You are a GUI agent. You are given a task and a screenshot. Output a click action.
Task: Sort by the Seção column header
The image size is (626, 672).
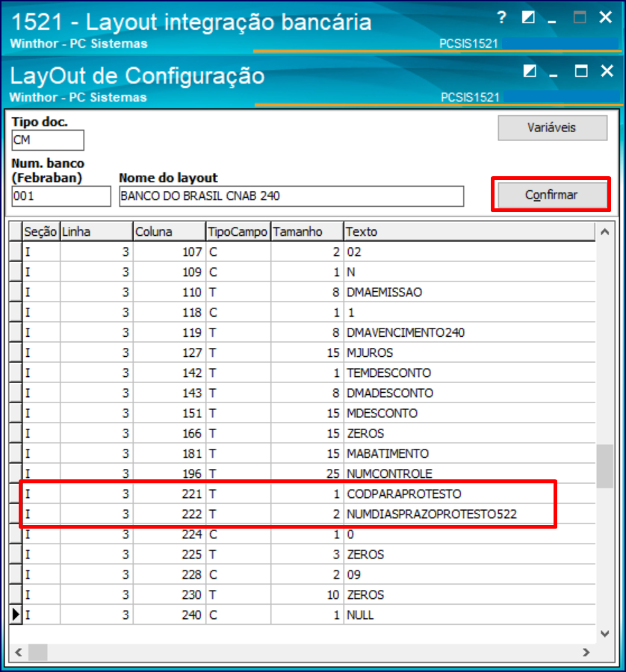point(41,232)
